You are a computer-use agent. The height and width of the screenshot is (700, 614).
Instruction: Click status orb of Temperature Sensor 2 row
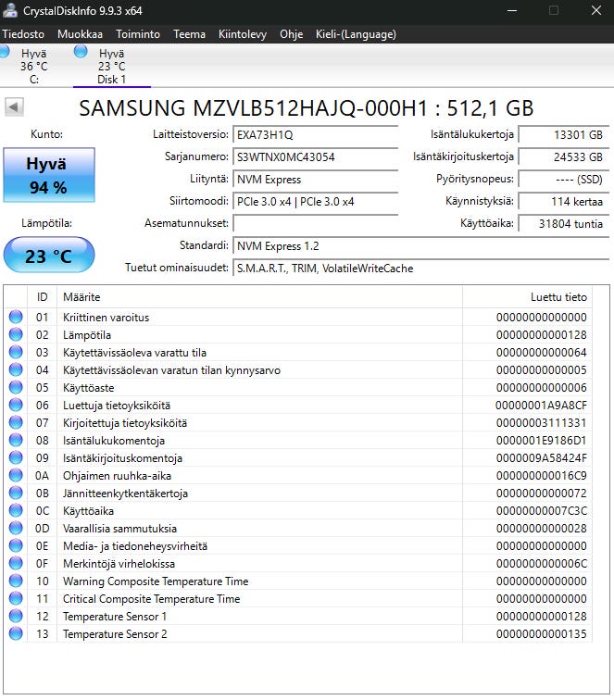click(x=16, y=633)
